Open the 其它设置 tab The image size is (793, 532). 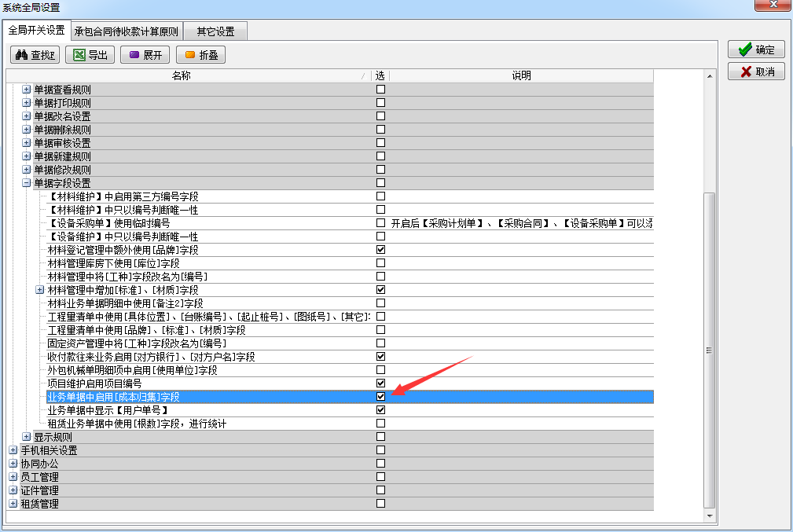click(x=215, y=32)
